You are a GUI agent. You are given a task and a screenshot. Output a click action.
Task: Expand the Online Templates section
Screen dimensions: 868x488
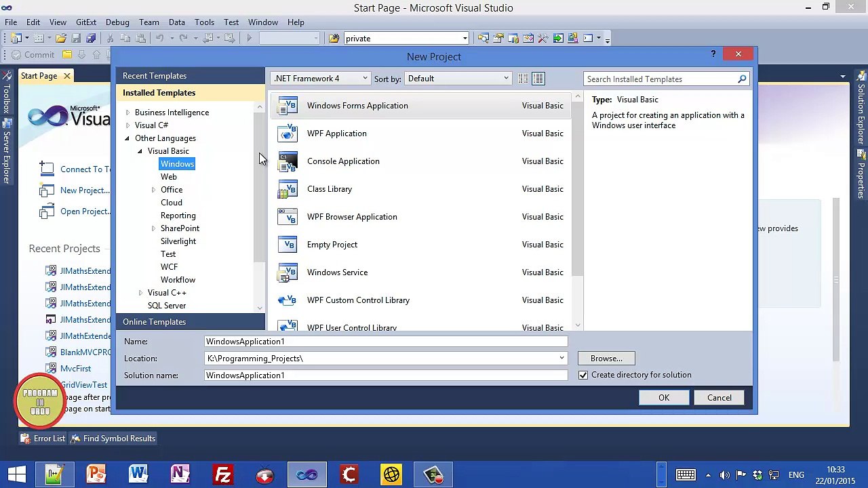coord(191,322)
